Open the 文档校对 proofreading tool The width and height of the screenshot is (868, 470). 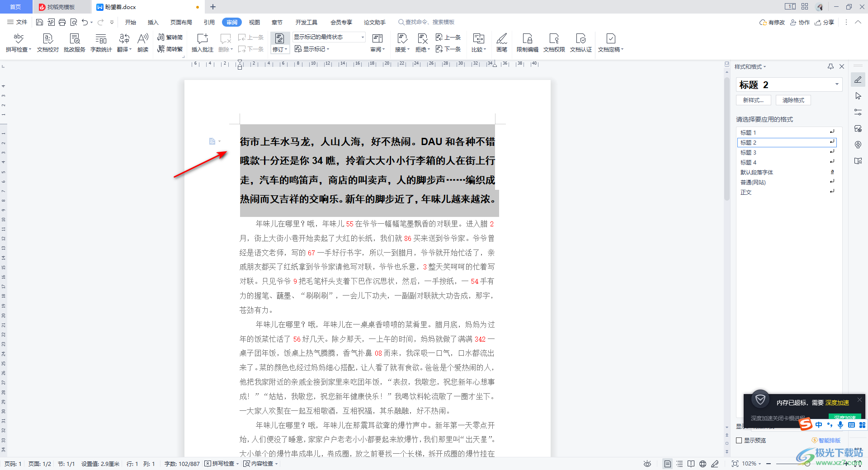pyautogui.click(x=47, y=42)
